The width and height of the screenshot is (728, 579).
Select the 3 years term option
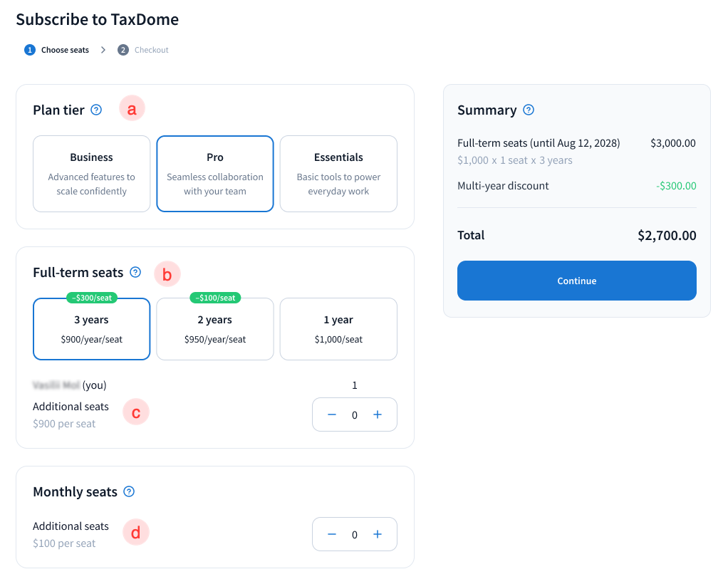pyautogui.click(x=91, y=329)
